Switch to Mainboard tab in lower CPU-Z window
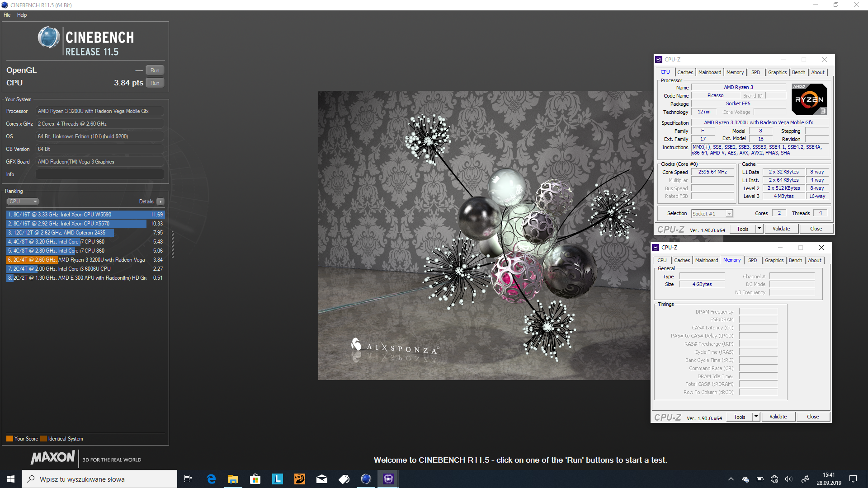This screenshot has height=488, width=868. 706,260
